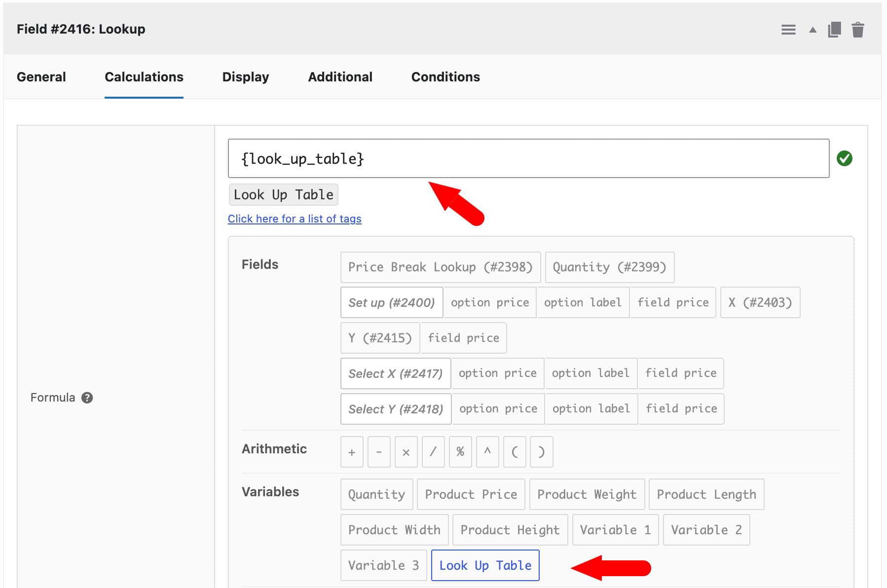The width and height of the screenshot is (887, 588).
Task: Insert the Product Price variable
Action: (x=471, y=494)
